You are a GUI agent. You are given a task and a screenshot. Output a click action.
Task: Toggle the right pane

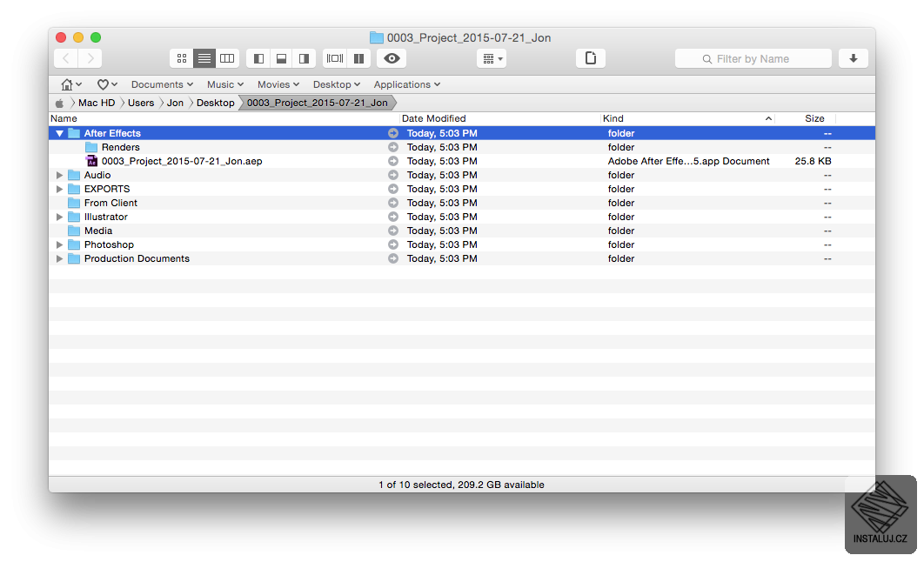(x=304, y=58)
